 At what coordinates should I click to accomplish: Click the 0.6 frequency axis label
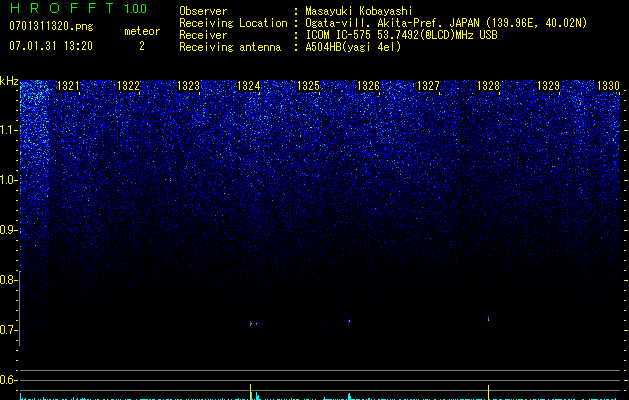coord(8,380)
